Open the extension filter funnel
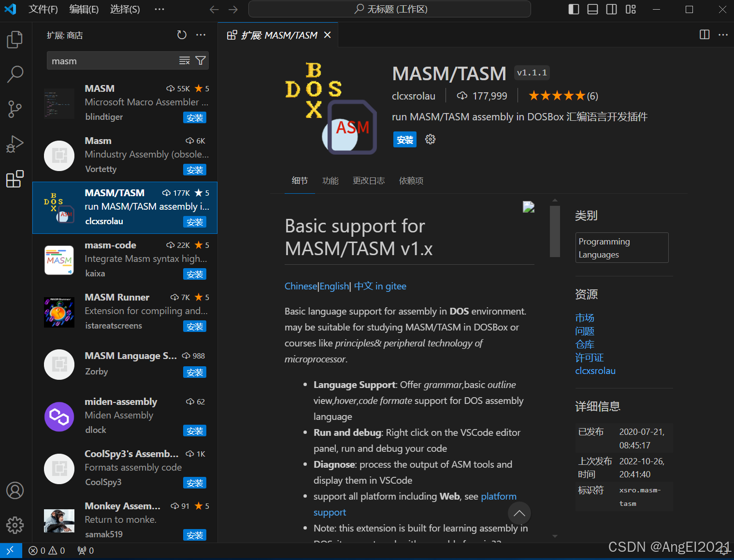This screenshot has width=734, height=560. (x=201, y=61)
